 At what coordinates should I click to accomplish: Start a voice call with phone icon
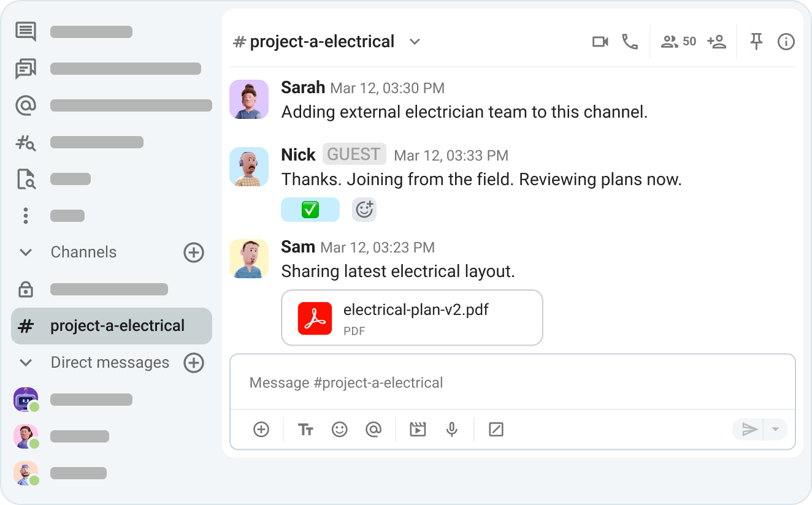coord(630,42)
